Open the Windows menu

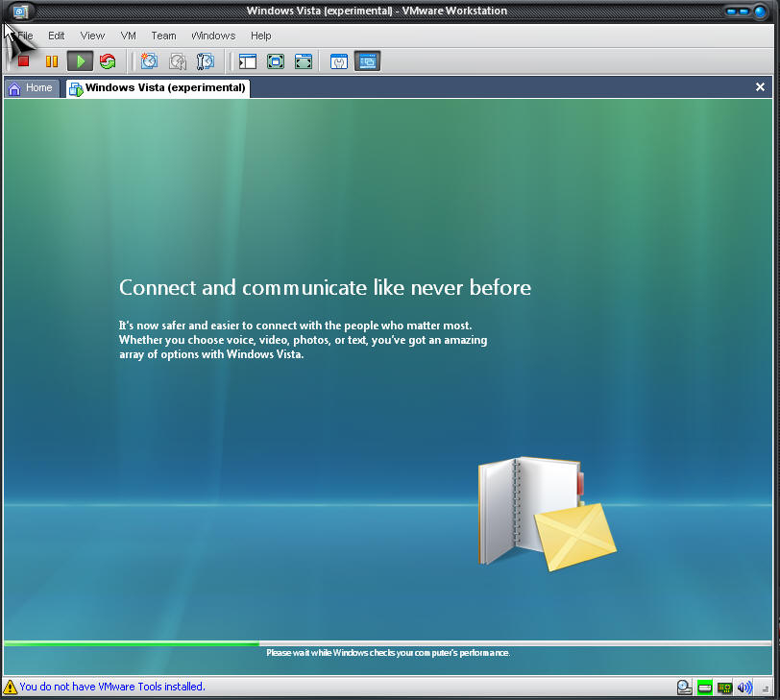213,36
